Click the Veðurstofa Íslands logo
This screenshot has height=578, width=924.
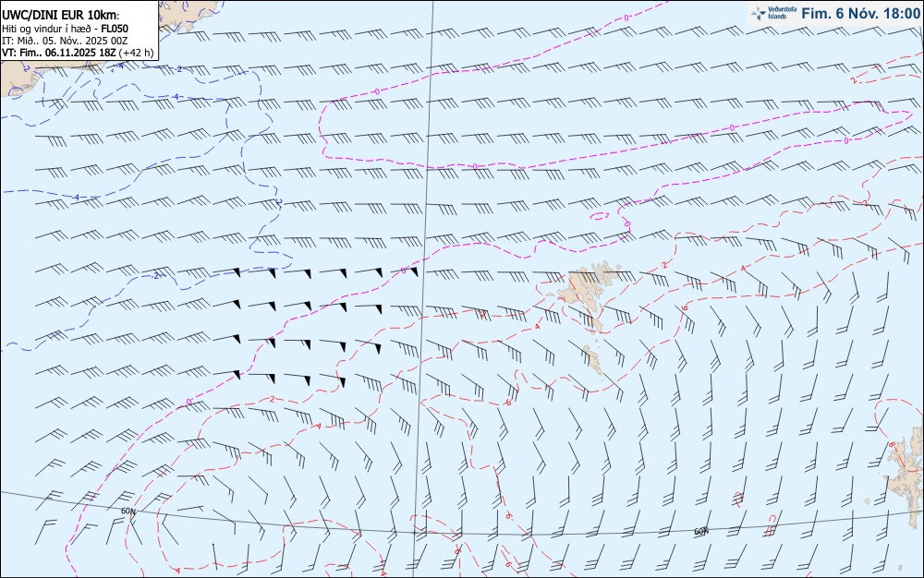click(x=773, y=13)
